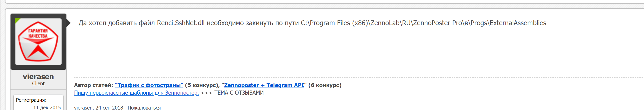Click the 11 дек 2015 registration date
The image size is (644, 110).
point(47,107)
